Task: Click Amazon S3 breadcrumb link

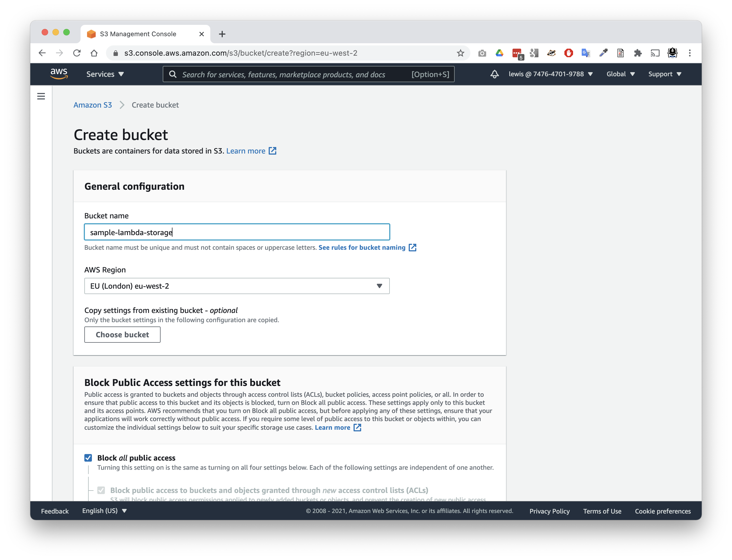Action: 93,105
